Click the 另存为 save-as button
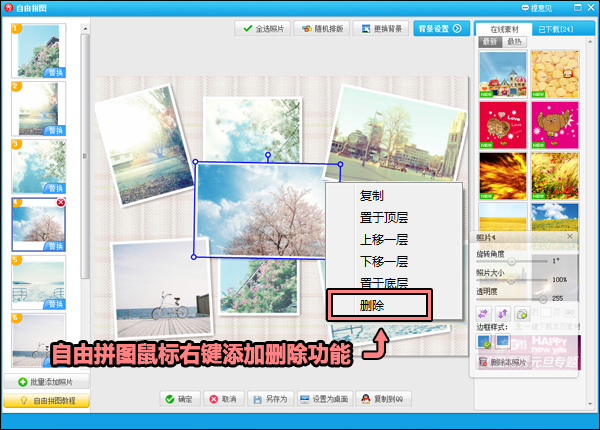 pyautogui.click(x=270, y=399)
